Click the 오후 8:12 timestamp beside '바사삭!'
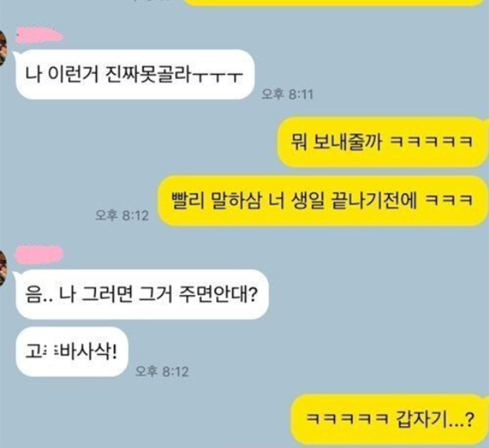The image size is (489, 448). click(162, 371)
